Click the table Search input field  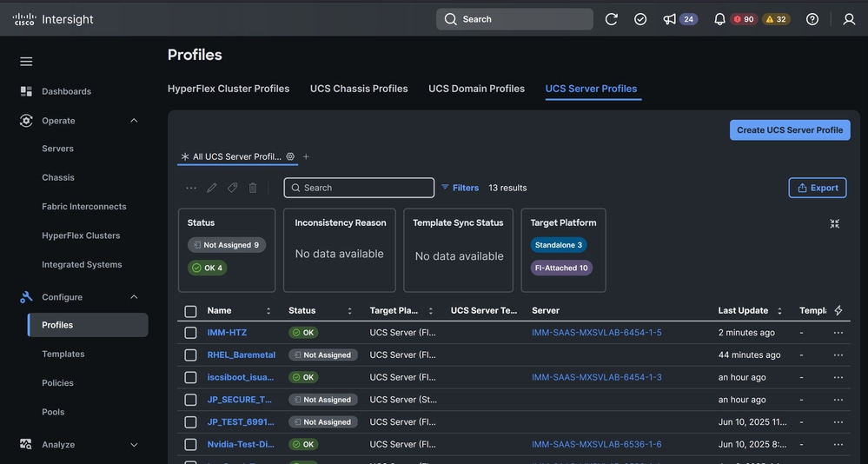tap(359, 189)
